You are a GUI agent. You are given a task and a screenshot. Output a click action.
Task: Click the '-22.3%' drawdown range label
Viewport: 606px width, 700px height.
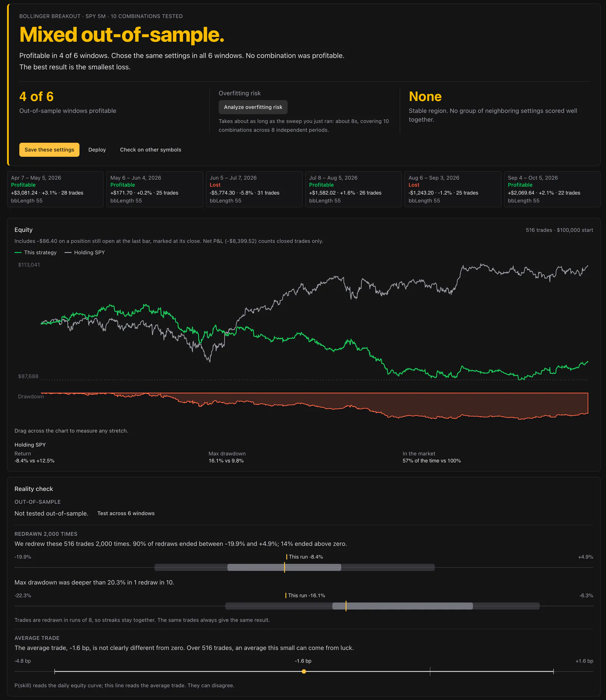[23, 595]
